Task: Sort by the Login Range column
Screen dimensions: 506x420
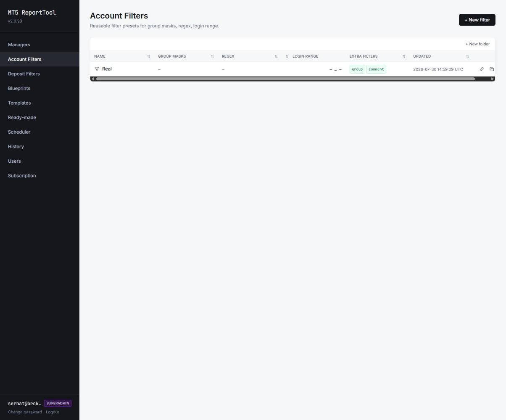Action: (287, 56)
